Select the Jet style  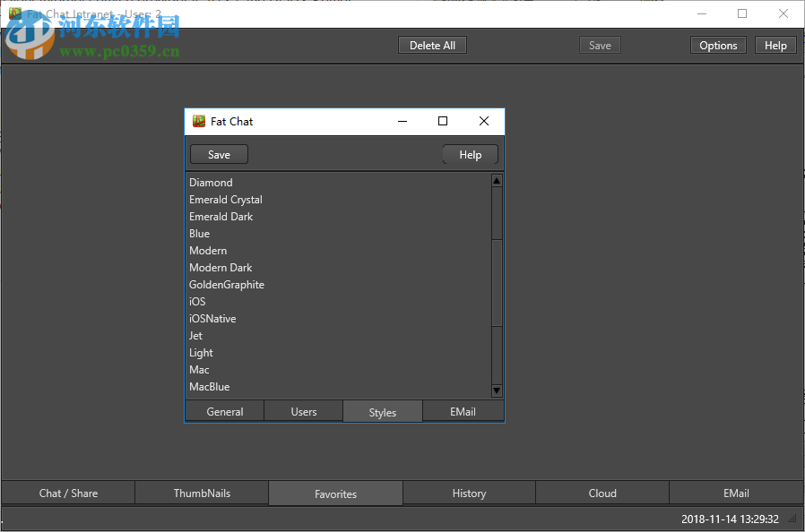tap(338, 336)
